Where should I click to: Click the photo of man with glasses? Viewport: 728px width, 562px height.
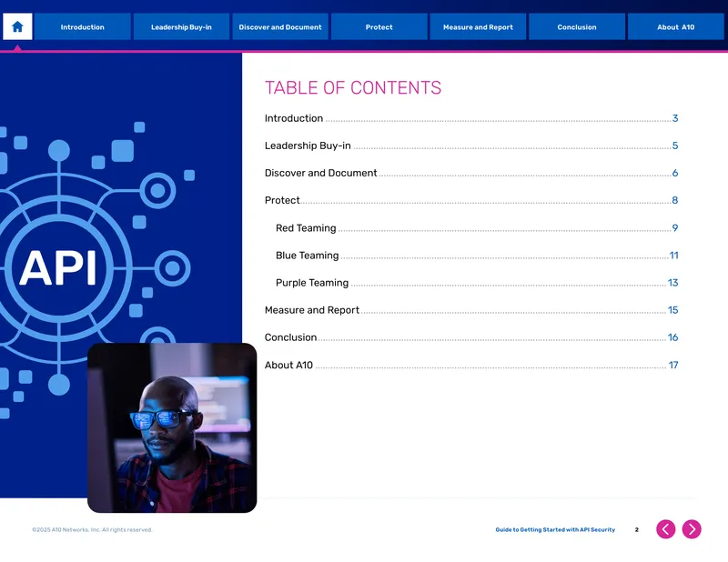pyautogui.click(x=172, y=428)
